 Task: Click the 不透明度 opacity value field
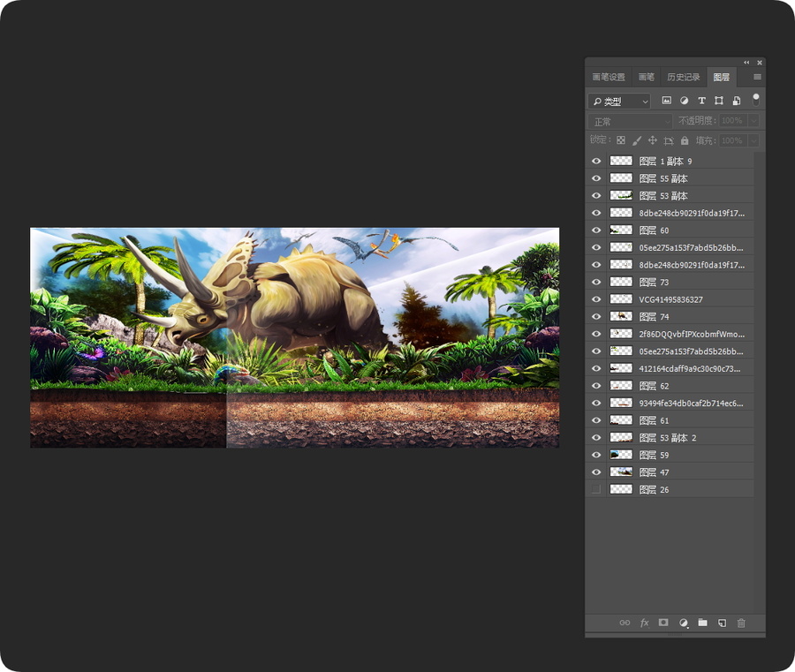(x=733, y=121)
